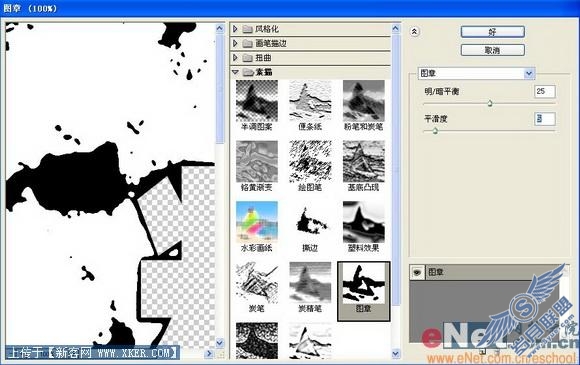Select the 半调图案 filter thumbnail
This screenshot has width=580, height=365.
(x=257, y=101)
